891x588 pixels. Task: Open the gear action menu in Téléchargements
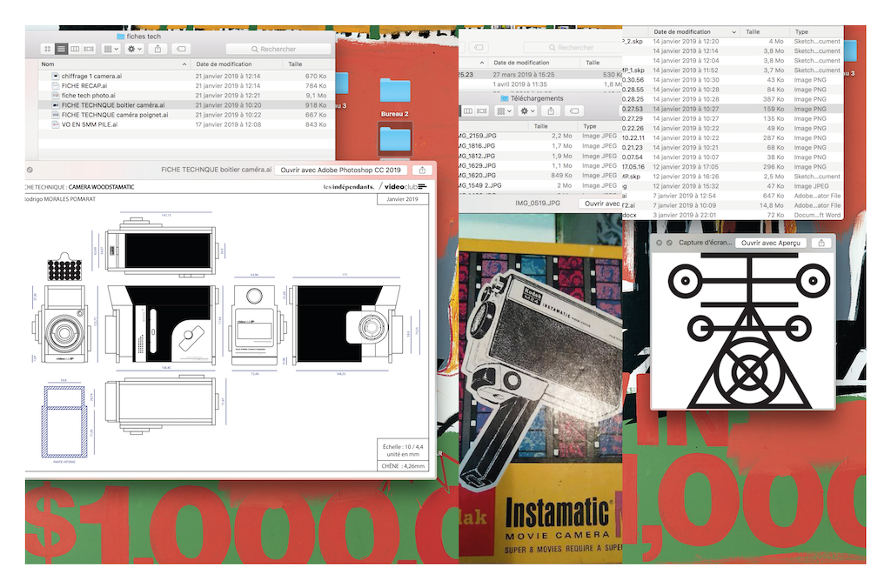(x=528, y=110)
